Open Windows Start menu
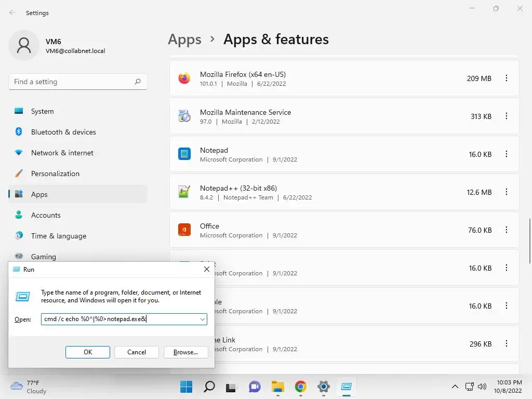This screenshot has width=532, height=399. [186, 387]
